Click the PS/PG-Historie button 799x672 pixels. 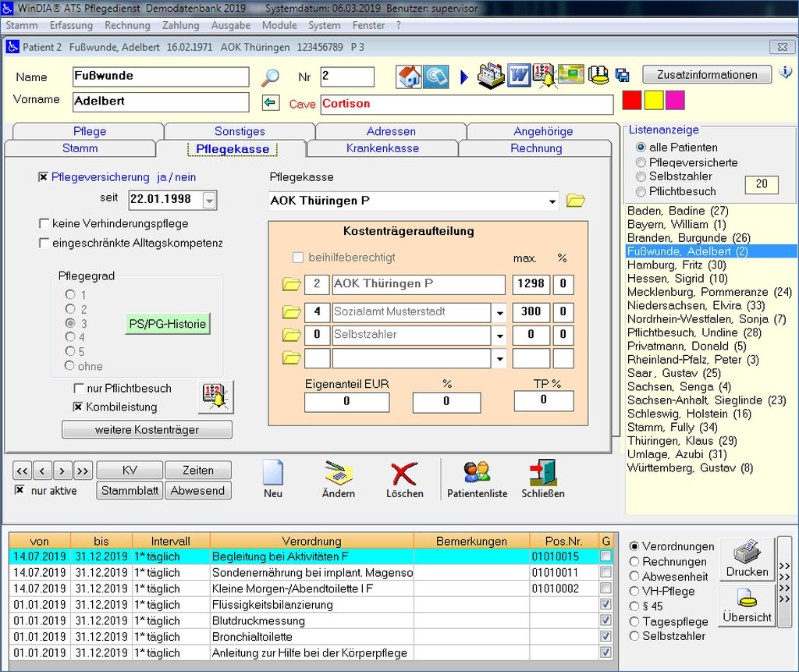pos(168,323)
